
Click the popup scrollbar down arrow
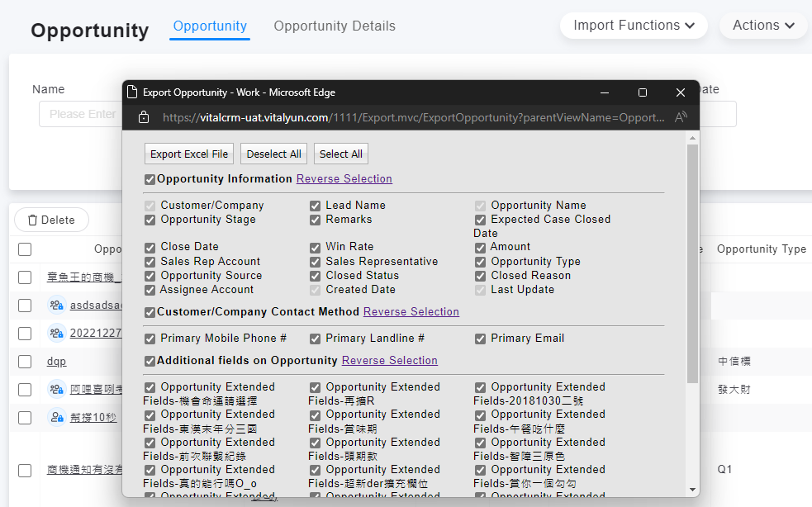point(692,490)
